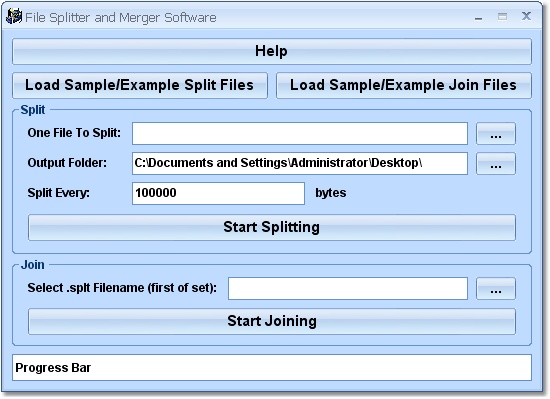Screen dimensions: 550x399
Task: Open the Help button
Action: (272, 52)
